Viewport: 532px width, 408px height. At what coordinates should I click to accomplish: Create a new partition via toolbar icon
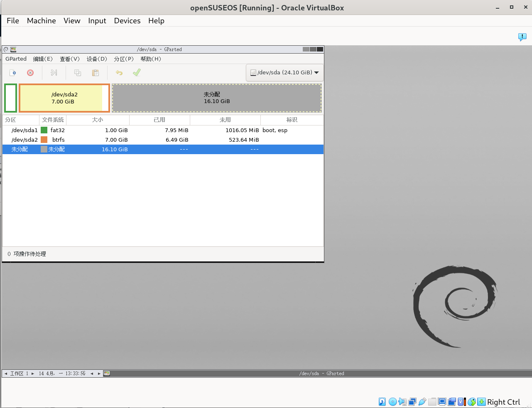click(x=13, y=73)
